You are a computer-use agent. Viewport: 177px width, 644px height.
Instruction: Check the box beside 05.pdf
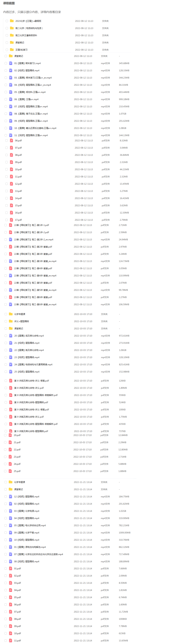pyautogui.click(x=5, y=597)
